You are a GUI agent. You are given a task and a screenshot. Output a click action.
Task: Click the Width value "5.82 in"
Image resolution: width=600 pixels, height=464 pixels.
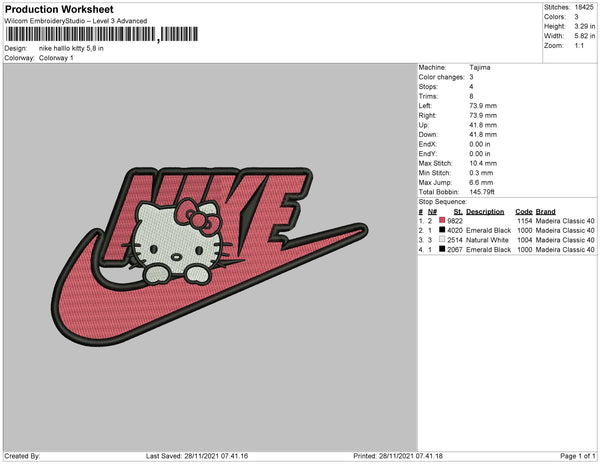(x=584, y=36)
